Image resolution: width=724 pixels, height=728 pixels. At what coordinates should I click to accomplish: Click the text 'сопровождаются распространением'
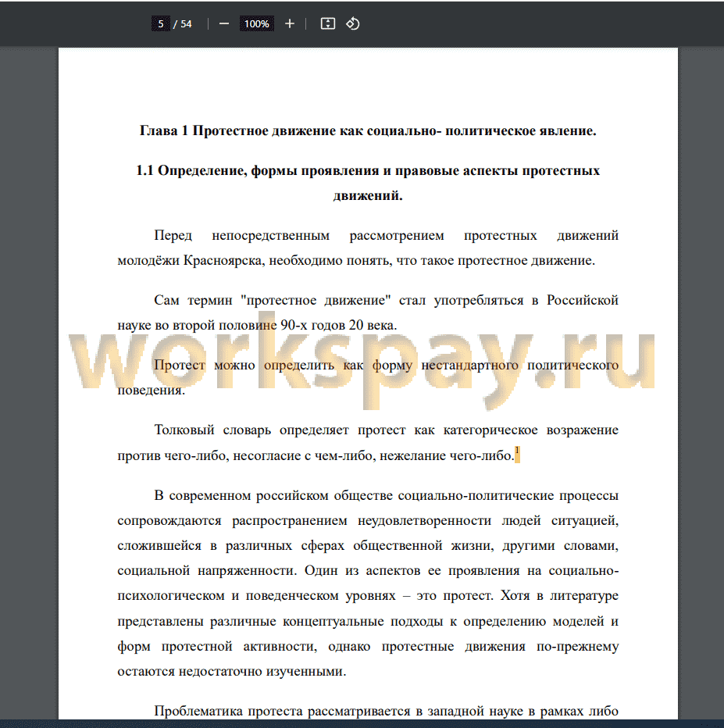[x=232, y=520]
